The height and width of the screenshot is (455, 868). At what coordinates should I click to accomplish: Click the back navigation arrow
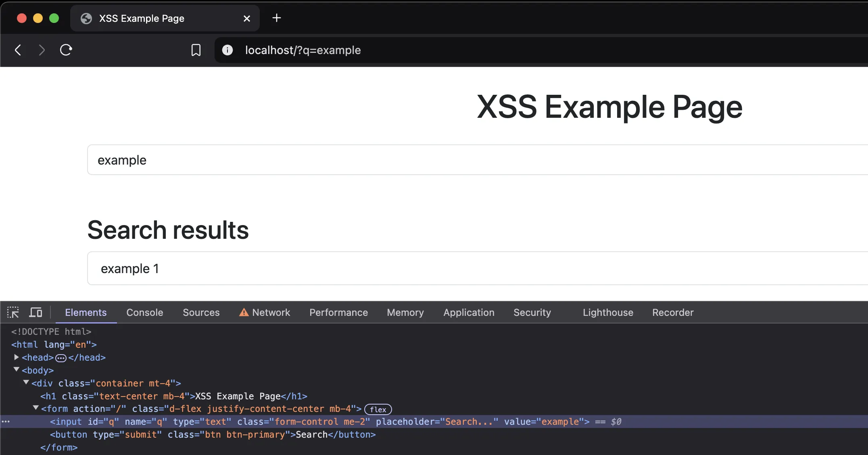(18, 50)
